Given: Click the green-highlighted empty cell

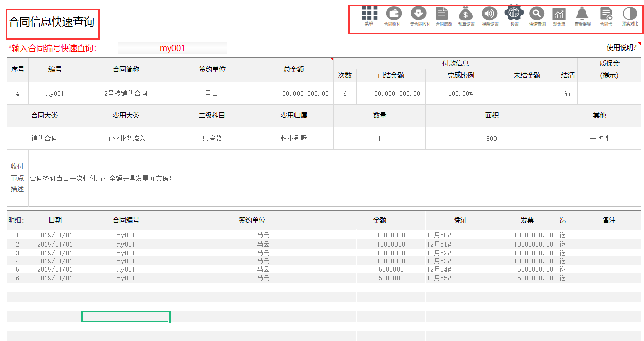Looking at the screenshot, I should coord(126,316).
